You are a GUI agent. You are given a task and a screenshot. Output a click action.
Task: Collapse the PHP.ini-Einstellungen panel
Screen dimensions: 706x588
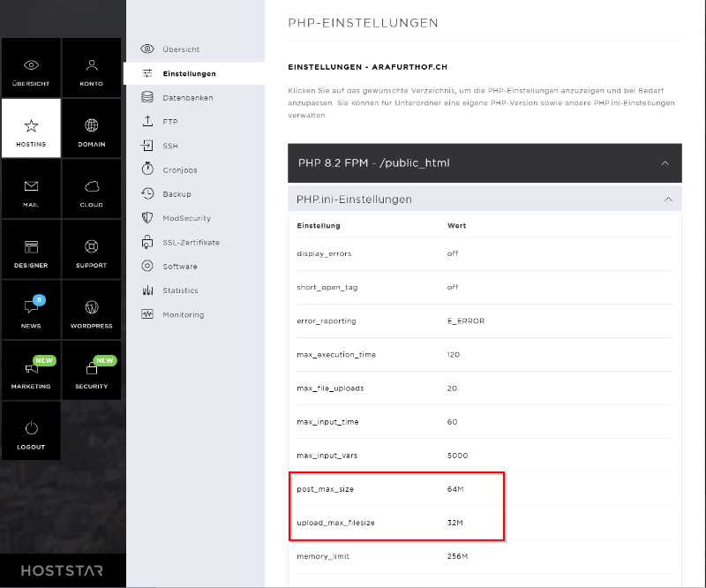pos(667,200)
